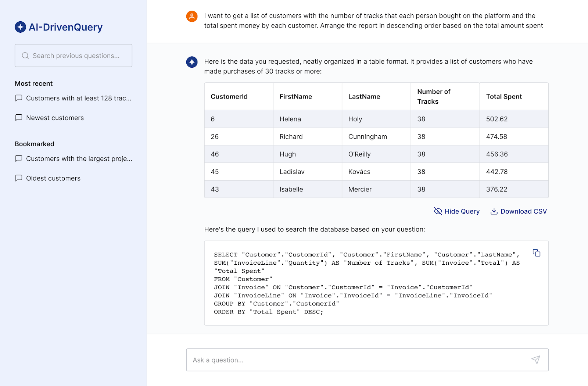Click the Number of Tracks column header

(x=434, y=96)
